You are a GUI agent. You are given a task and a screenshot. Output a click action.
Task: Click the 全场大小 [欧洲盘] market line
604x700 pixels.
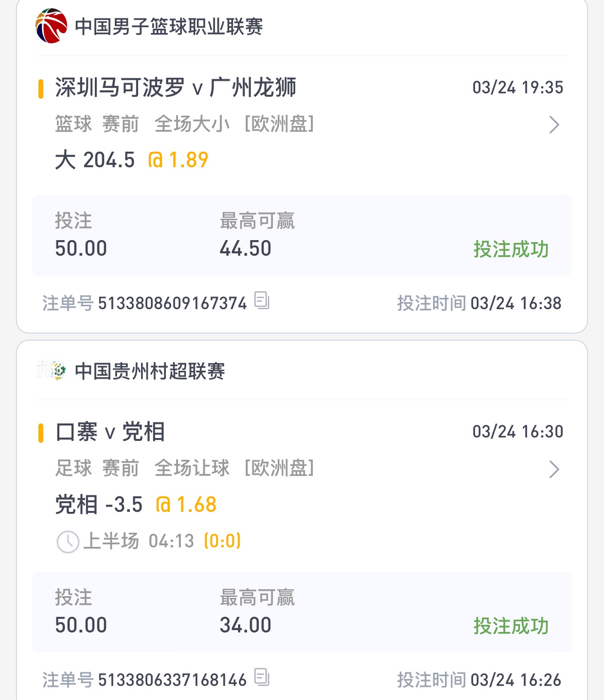[x=234, y=124]
